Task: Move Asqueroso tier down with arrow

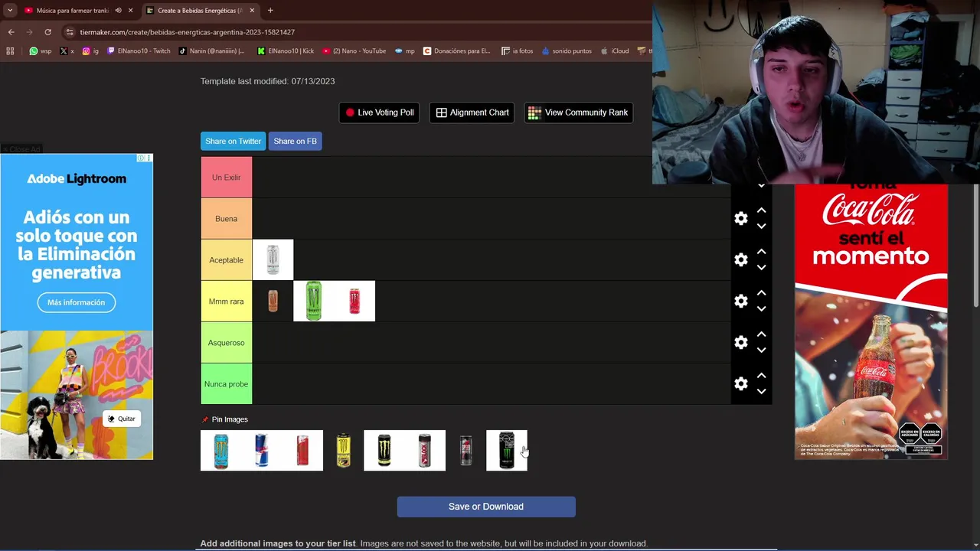Action: pyautogui.click(x=761, y=350)
